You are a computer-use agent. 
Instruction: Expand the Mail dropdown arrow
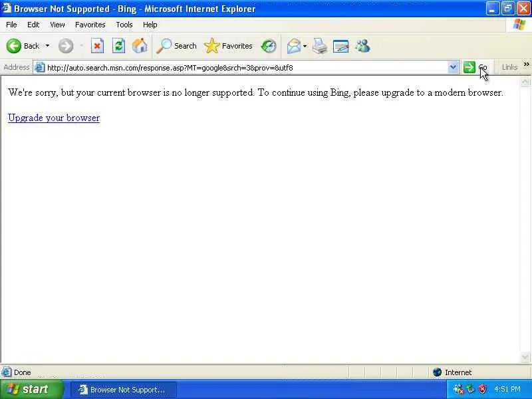305,46
